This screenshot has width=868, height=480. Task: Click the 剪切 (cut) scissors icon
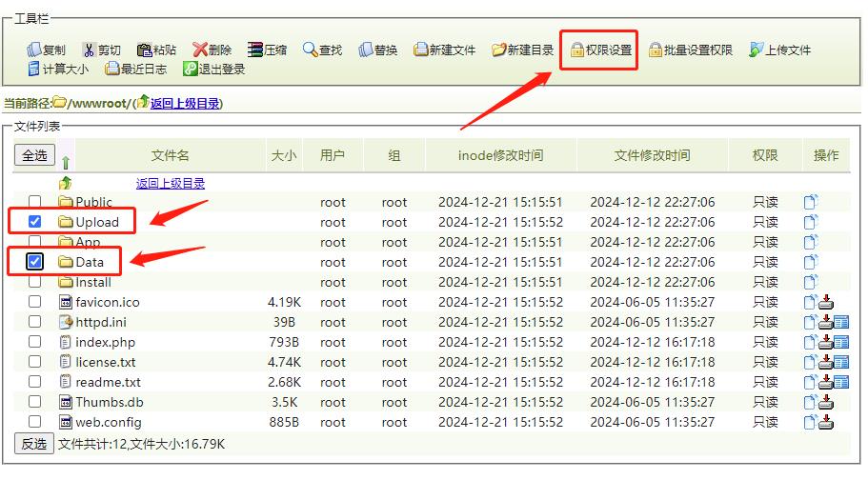pyautogui.click(x=90, y=50)
